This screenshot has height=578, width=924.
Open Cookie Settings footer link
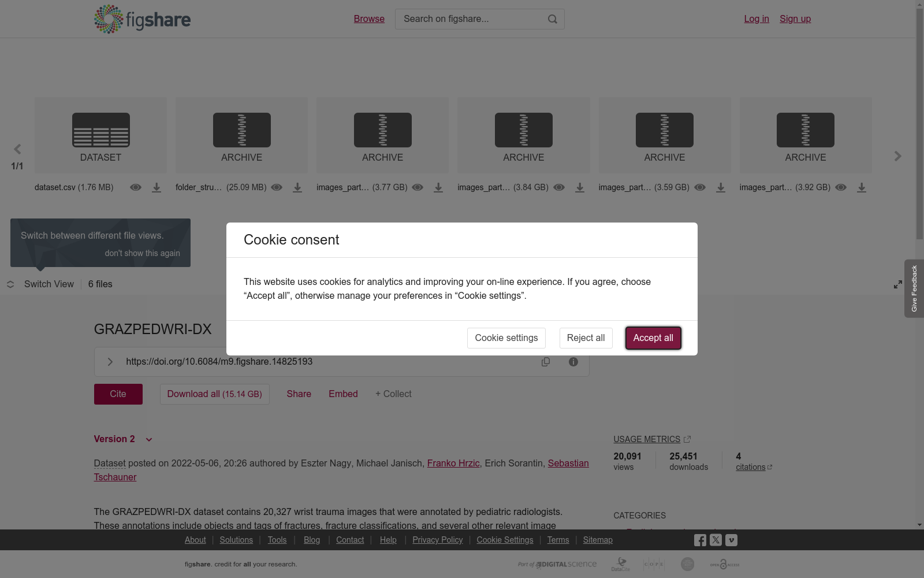tap(505, 540)
